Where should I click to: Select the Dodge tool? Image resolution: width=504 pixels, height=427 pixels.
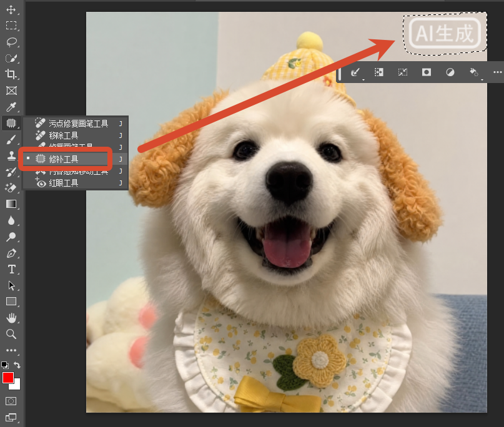tap(11, 237)
